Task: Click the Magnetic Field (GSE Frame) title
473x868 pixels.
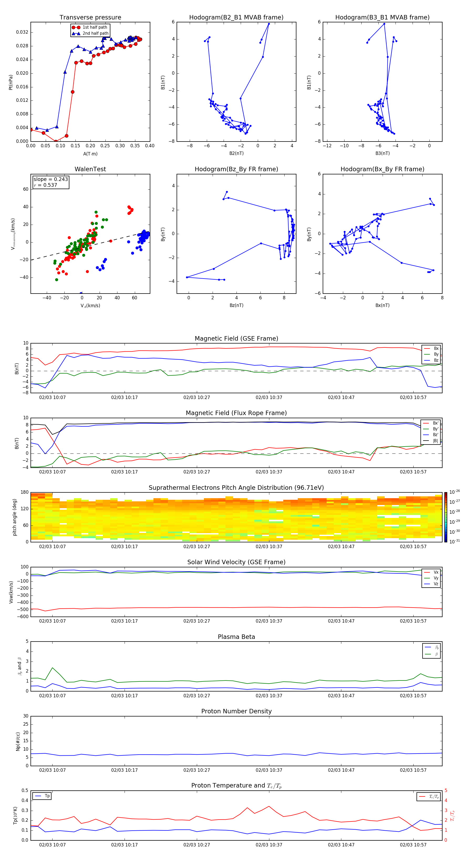Action: tap(236, 339)
